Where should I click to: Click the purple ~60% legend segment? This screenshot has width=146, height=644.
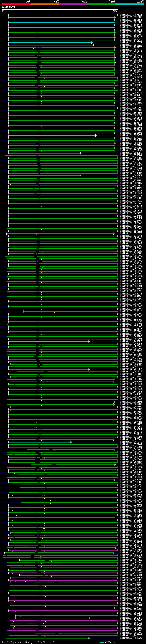tap(73, 4)
